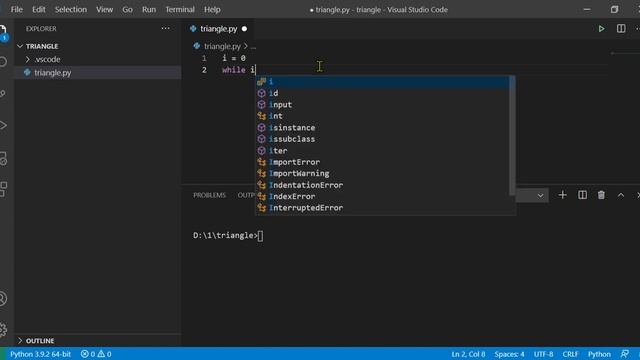Open the Search view in activity bar
The width and height of the screenshot is (640, 360).
point(3,62)
